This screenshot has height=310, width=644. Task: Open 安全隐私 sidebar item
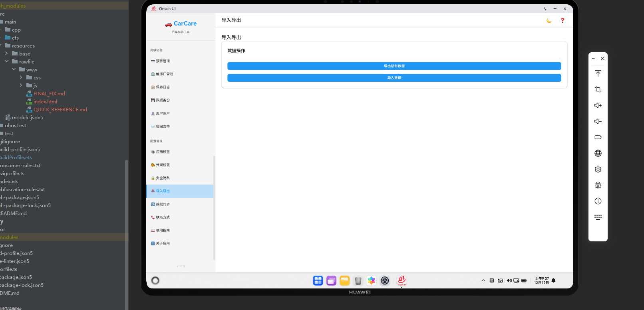tap(180, 178)
